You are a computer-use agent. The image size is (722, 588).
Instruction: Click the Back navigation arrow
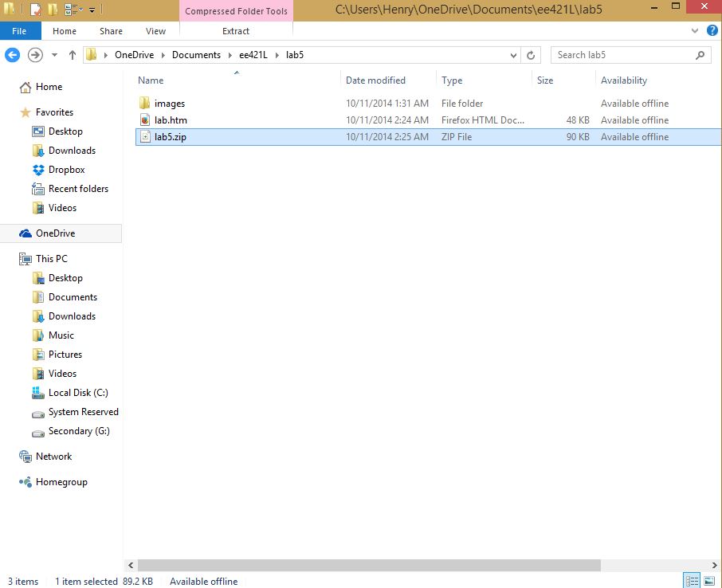click(12, 55)
